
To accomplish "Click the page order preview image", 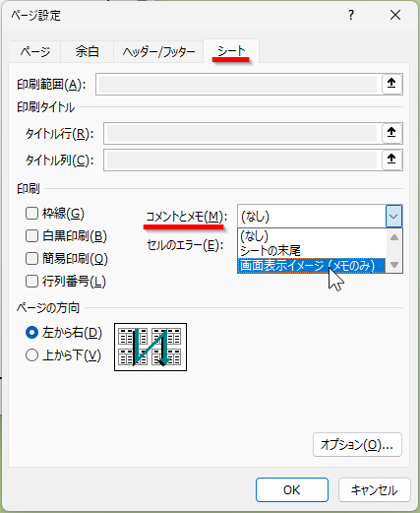I will point(150,348).
